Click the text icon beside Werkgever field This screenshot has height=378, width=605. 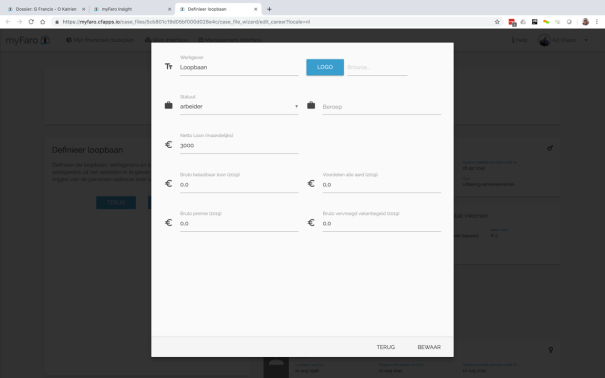169,66
